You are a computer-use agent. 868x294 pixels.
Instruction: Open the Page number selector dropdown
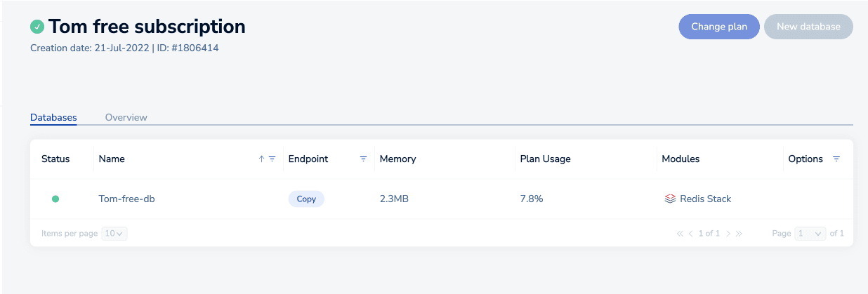click(810, 234)
